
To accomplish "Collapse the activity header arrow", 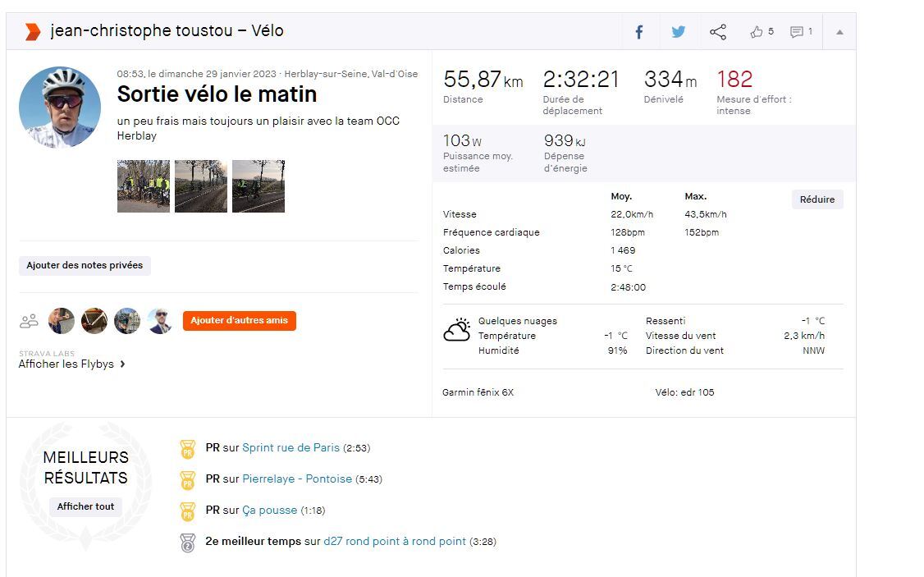I will (839, 32).
